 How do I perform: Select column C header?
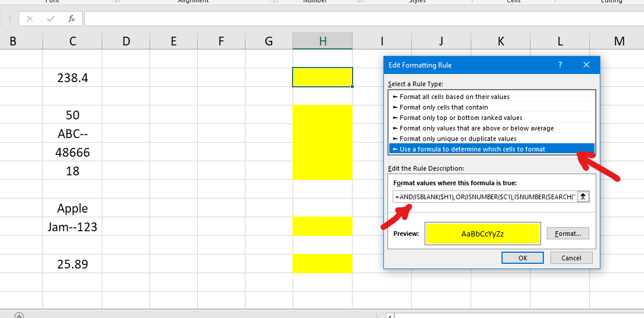(72, 41)
